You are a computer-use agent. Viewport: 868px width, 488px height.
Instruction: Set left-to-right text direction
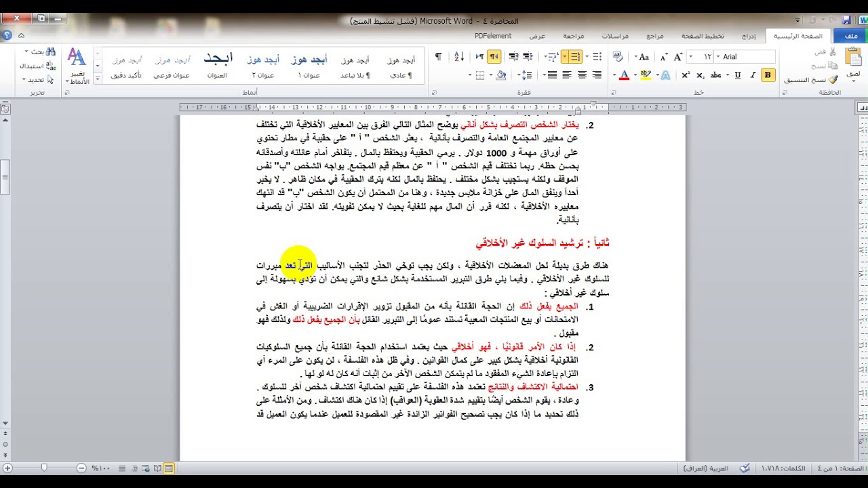coord(479,57)
